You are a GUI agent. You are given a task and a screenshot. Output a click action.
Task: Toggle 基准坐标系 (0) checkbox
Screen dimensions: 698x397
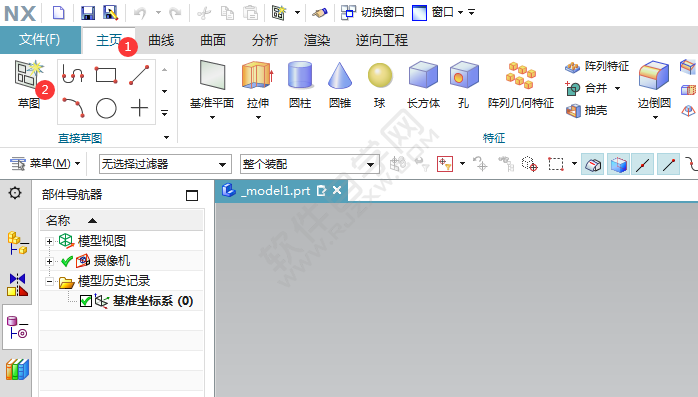pyautogui.click(x=86, y=301)
